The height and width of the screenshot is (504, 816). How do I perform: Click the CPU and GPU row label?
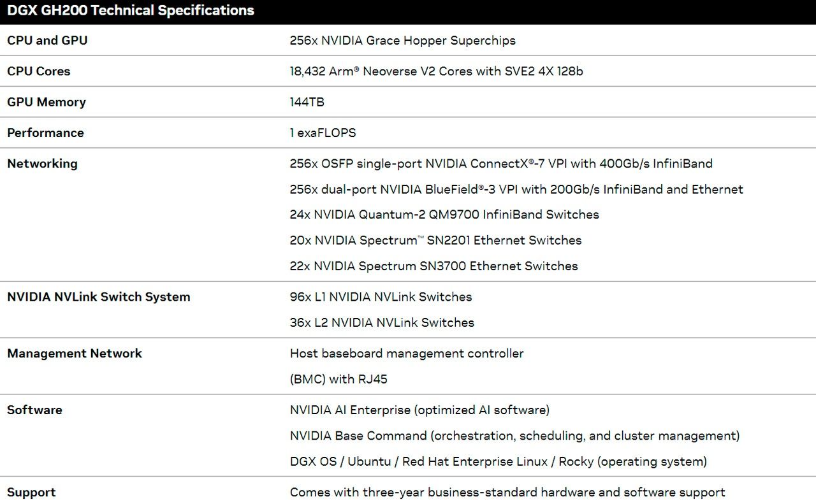47,40
